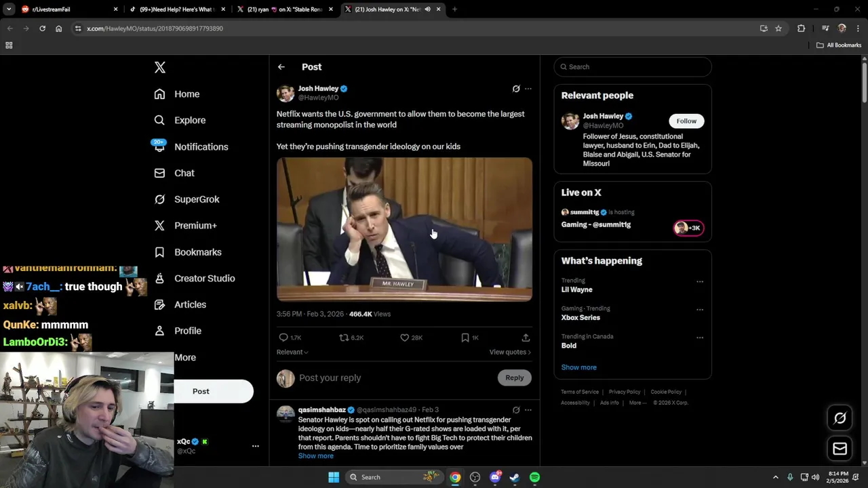Screen dimensions: 868x488
Task: Switch to ryan on X tab
Action: pyautogui.click(x=285, y=9)
